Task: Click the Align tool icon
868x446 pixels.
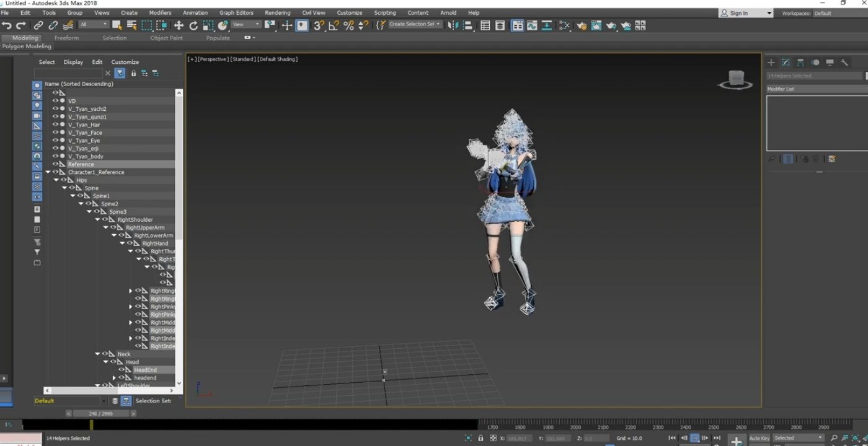Action: (468, 25)
